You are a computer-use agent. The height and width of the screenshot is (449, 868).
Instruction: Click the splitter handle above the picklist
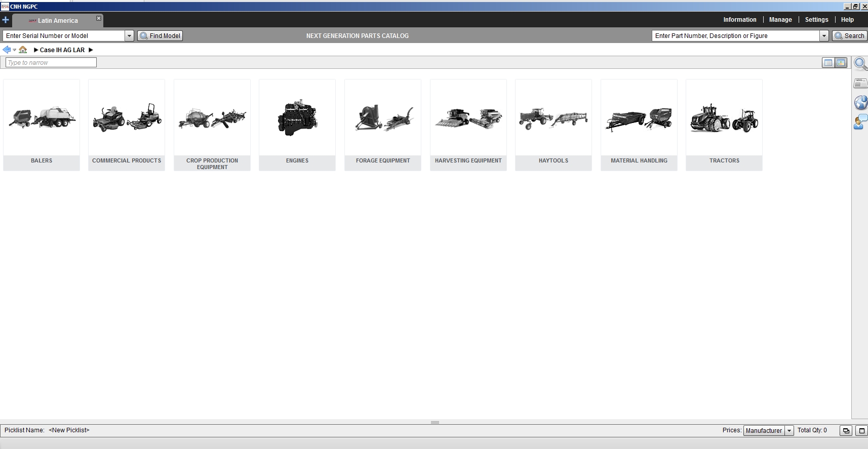point(435,422)
